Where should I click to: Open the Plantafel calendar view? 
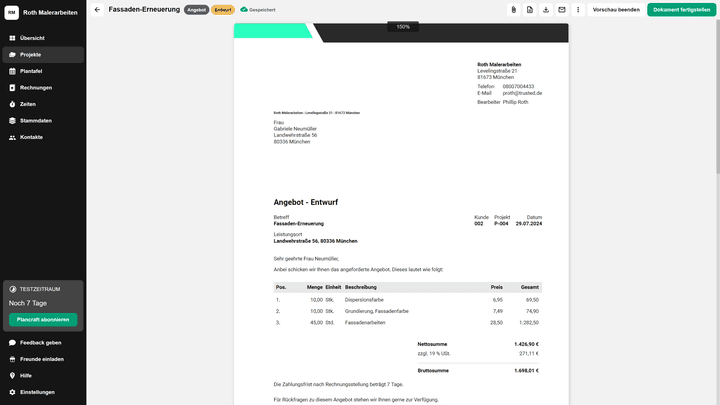[x=31, y=71]
